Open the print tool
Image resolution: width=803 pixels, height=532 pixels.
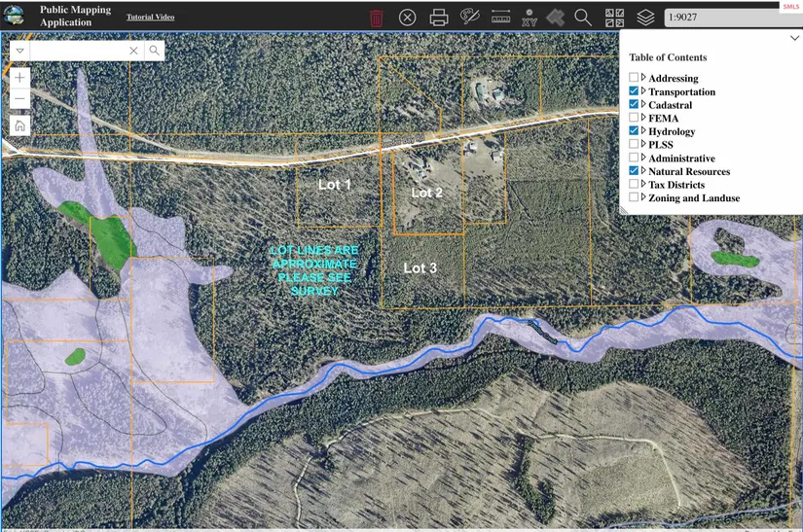[x=439, y=18]
